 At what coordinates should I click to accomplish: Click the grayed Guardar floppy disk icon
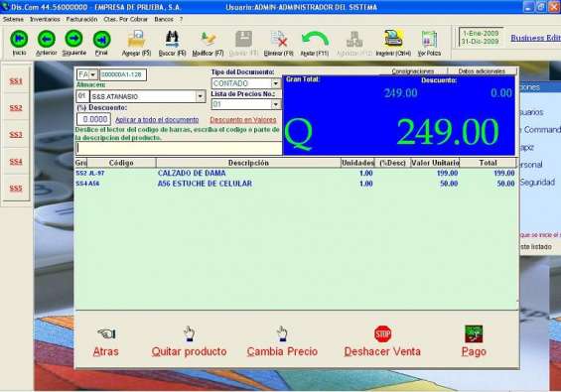click(x=243, y=39)
